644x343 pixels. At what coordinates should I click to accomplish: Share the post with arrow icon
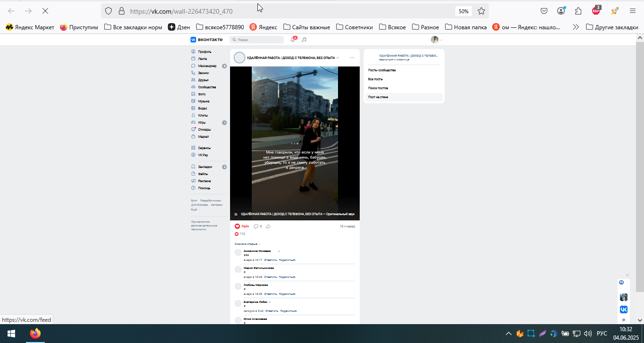(x=268, y=226)
